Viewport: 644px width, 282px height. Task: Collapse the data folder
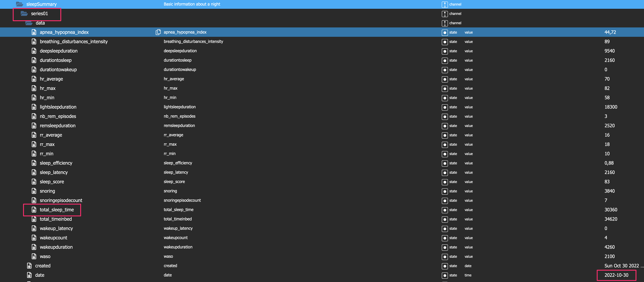click(x=29, y=23)
